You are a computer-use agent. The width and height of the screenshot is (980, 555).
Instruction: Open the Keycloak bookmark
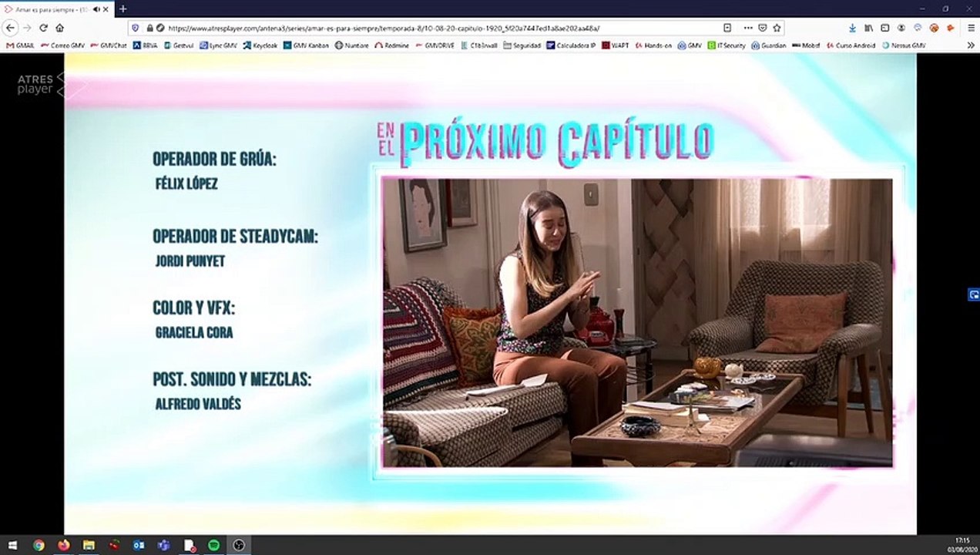click(x=260, y=45)
